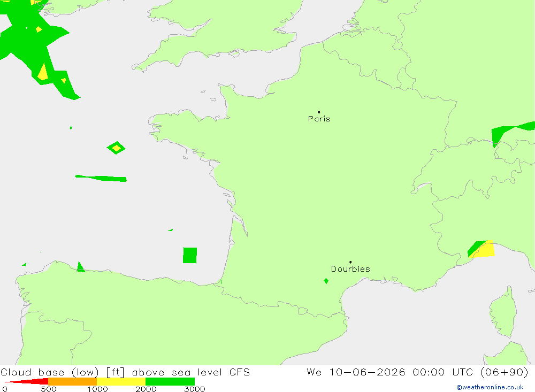The height and width of the screenshot is (392, 535).
Task: Click the small green diamond below Dourbies
Action: (326, 281)
